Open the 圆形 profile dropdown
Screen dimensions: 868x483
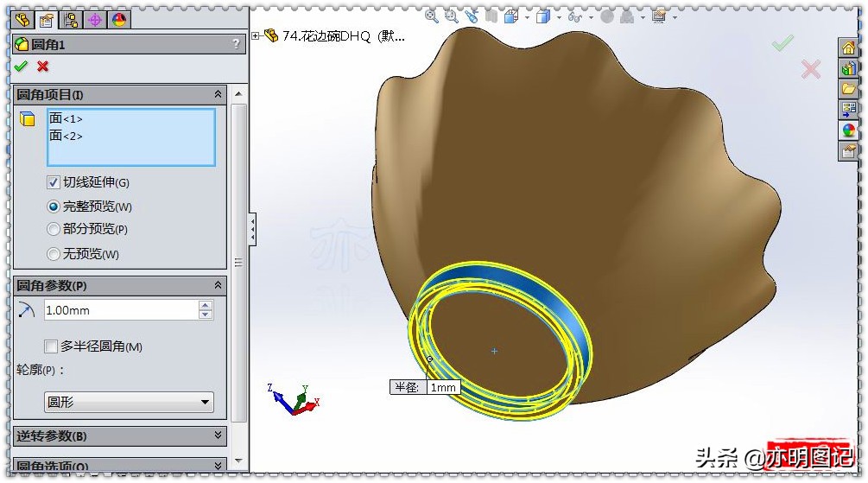click(x=129, y=402)
